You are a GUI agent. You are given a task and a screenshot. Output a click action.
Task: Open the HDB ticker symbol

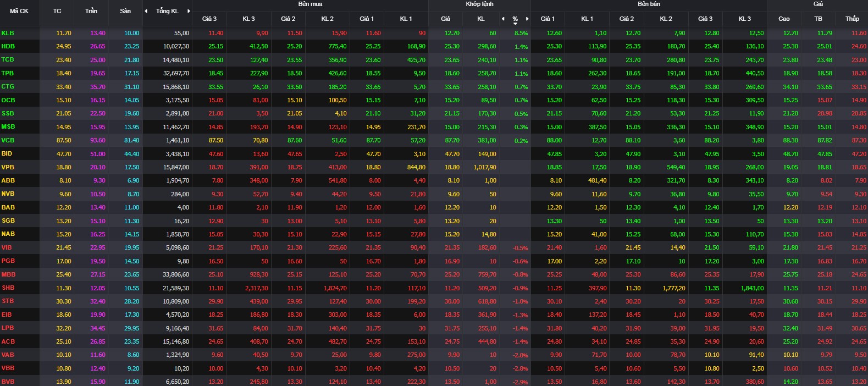click(8, 46)
